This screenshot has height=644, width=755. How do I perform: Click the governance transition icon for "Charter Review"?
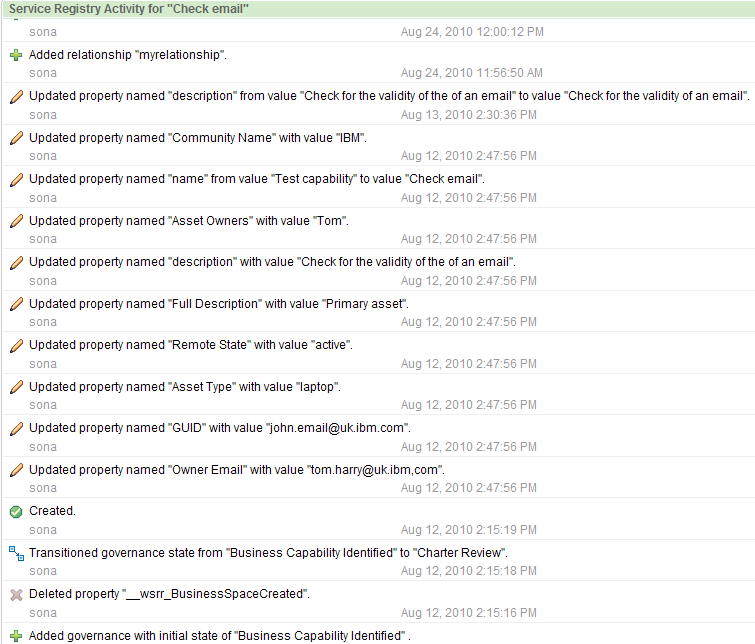[15, 552]
